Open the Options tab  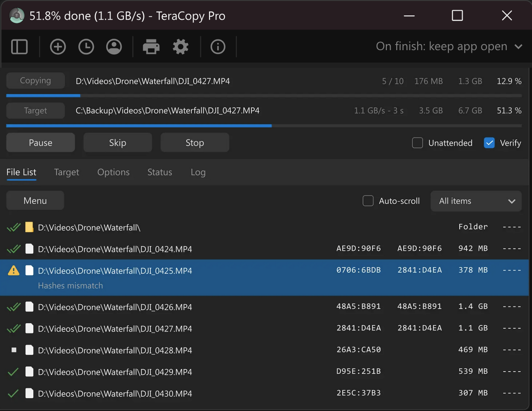coord(114,172)
